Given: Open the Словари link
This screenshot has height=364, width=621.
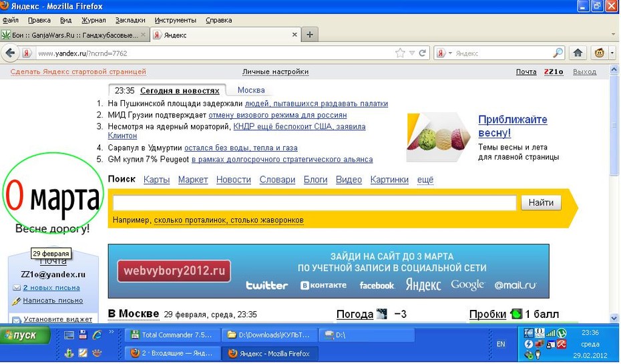Looking at the screenshot, I should coord(277,180).
